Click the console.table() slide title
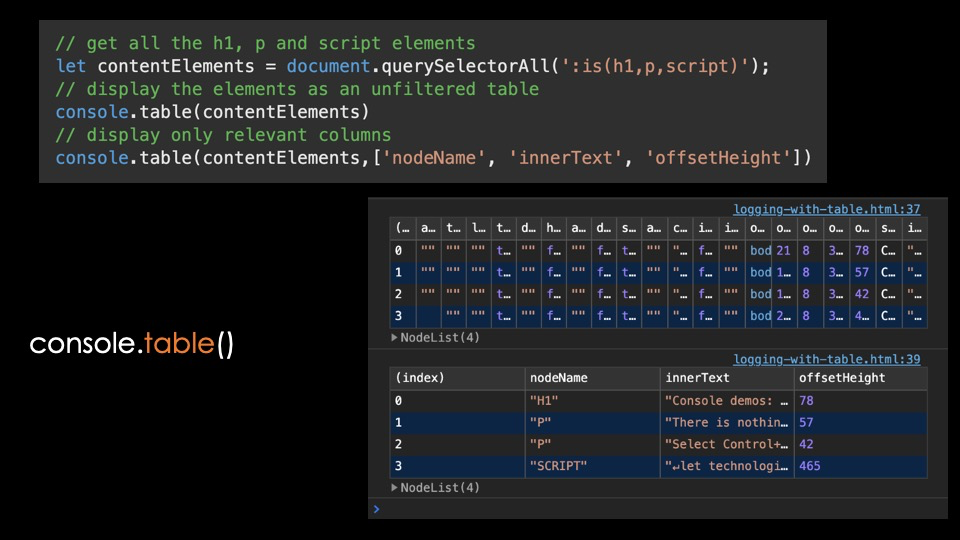Image resolution: width=960 pixels, height=540 pixels. [x=132, y=345]
